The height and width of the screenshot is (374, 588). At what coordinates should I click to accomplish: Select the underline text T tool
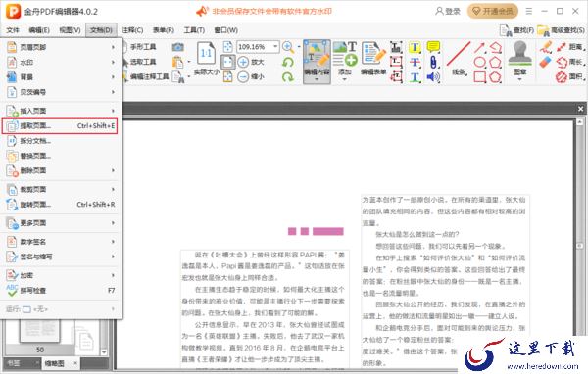(415, 77)
